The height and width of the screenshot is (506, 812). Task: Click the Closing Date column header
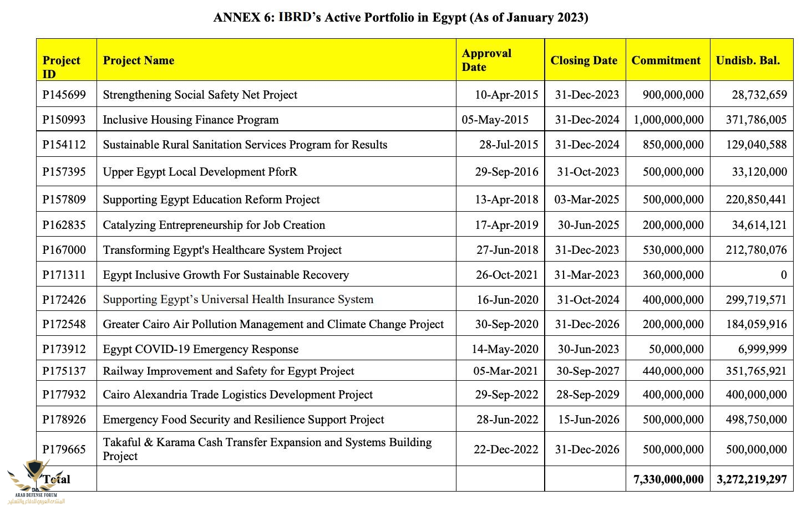click(x=583, y=60)
